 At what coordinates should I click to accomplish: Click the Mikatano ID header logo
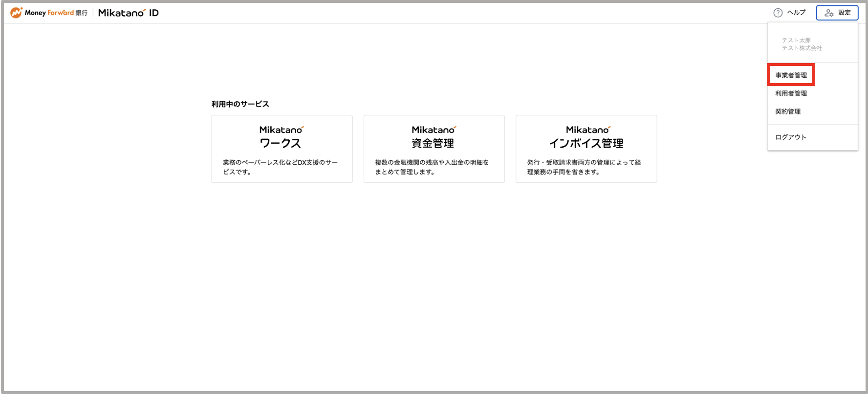(128, 13)
